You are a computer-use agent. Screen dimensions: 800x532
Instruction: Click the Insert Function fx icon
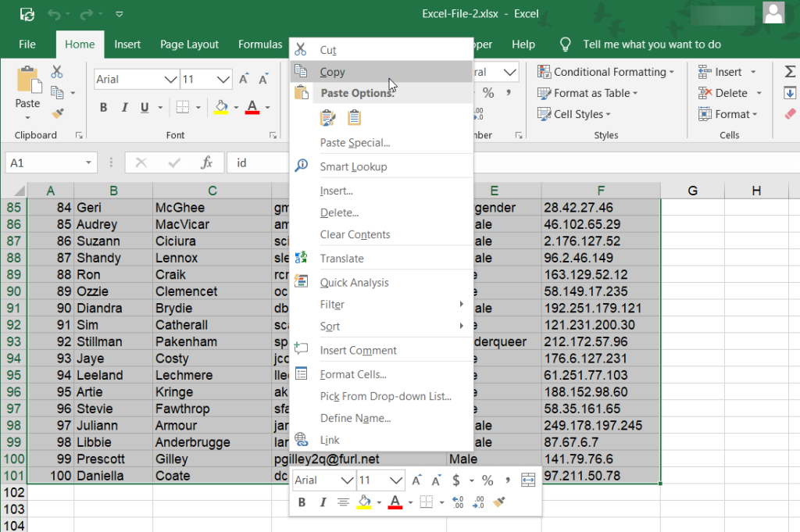click(x=206, y=163)
